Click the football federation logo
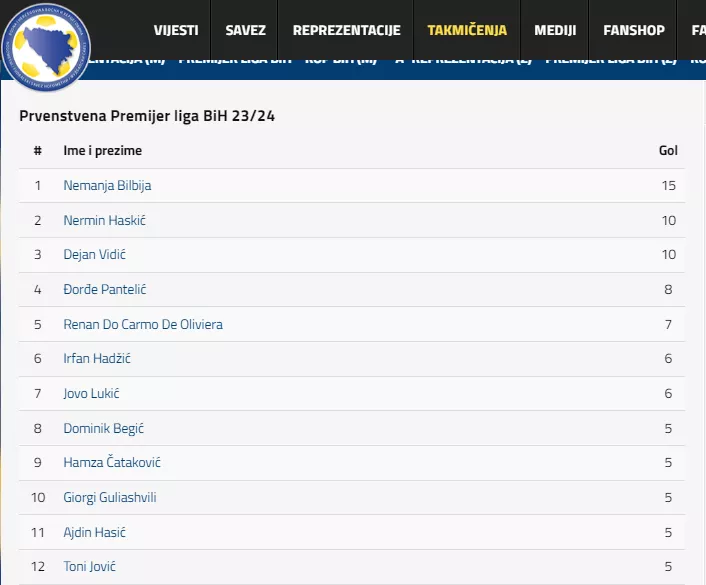This screenshot has width=706, height=585. [x=46, y=46]
